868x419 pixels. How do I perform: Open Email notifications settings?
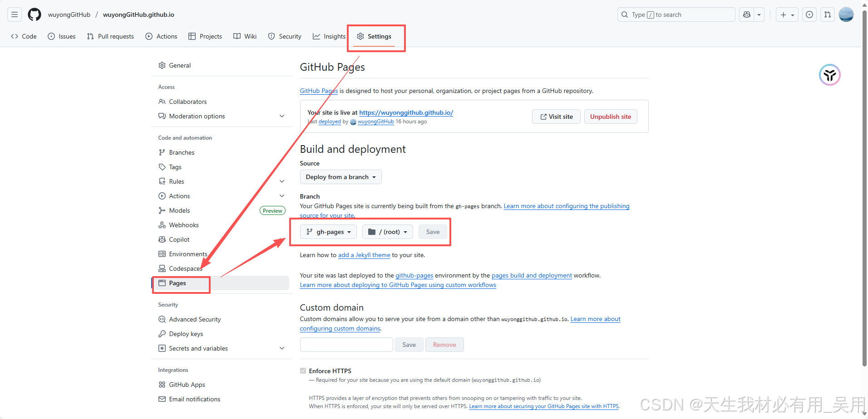click(195, 399)
